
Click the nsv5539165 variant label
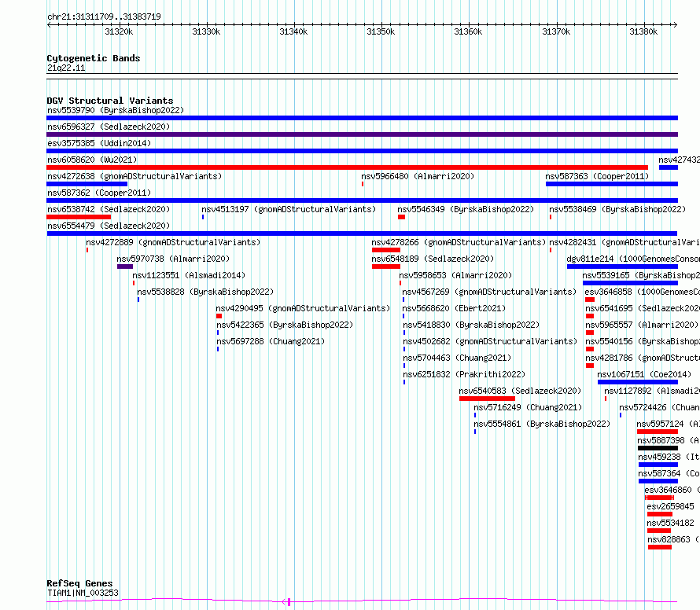[641, 275]
